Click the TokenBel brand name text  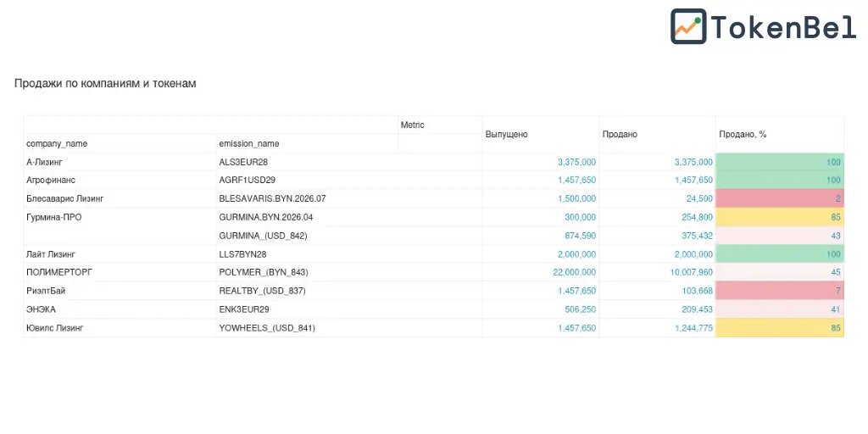pos(783,27)
